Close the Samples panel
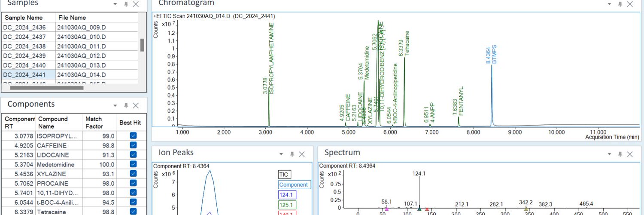The height and width of the screenshot is (215, 644). click(136, 4)
